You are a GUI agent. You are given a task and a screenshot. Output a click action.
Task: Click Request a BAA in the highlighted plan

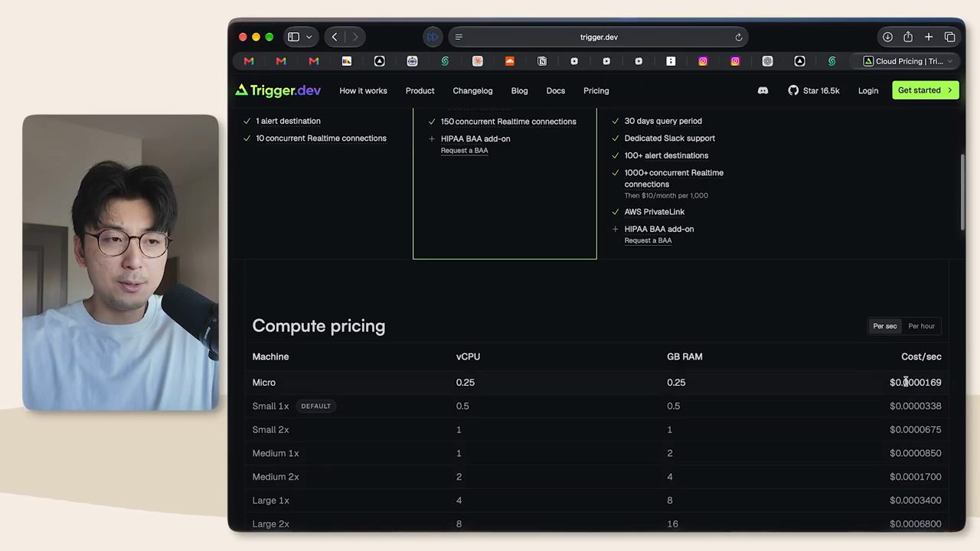click(464, 151)
